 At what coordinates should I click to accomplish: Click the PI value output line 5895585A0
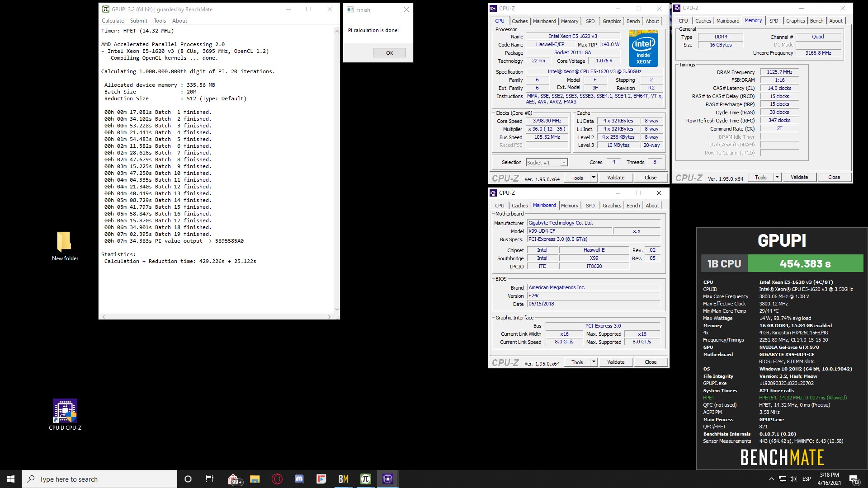pyautogui.click(x=174, y=241)
